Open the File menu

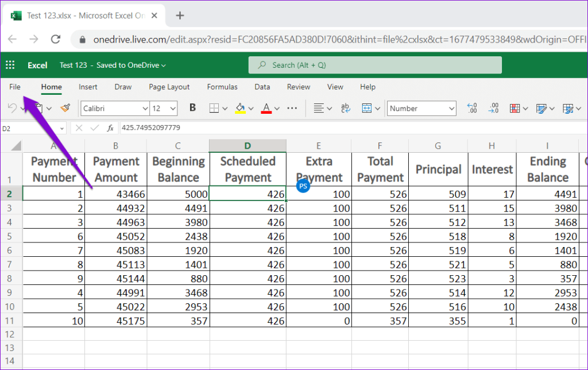(x=14, y=87)
